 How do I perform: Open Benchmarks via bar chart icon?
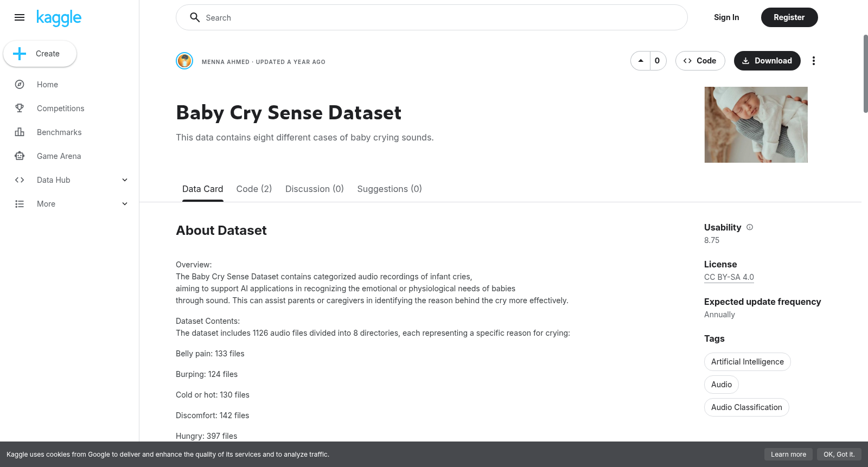20,132
